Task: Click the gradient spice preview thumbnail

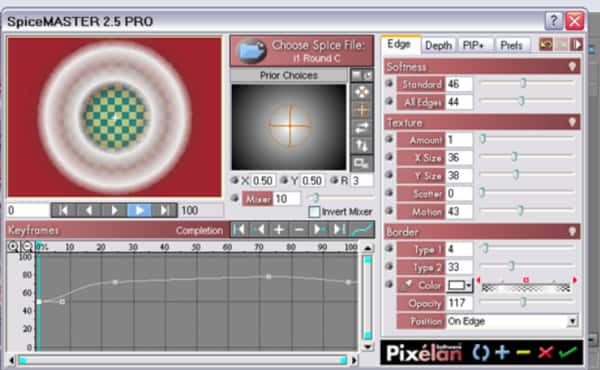Action: (289, 127)
